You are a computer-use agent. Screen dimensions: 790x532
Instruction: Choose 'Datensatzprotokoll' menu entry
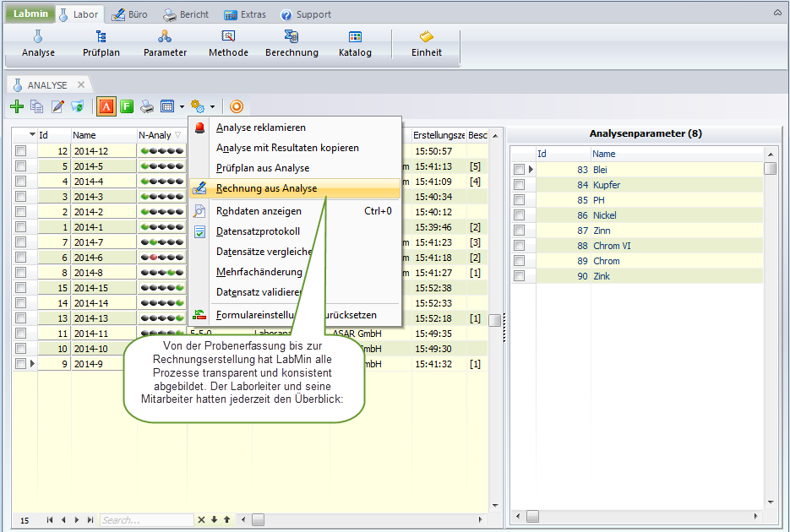coord(295,231)
